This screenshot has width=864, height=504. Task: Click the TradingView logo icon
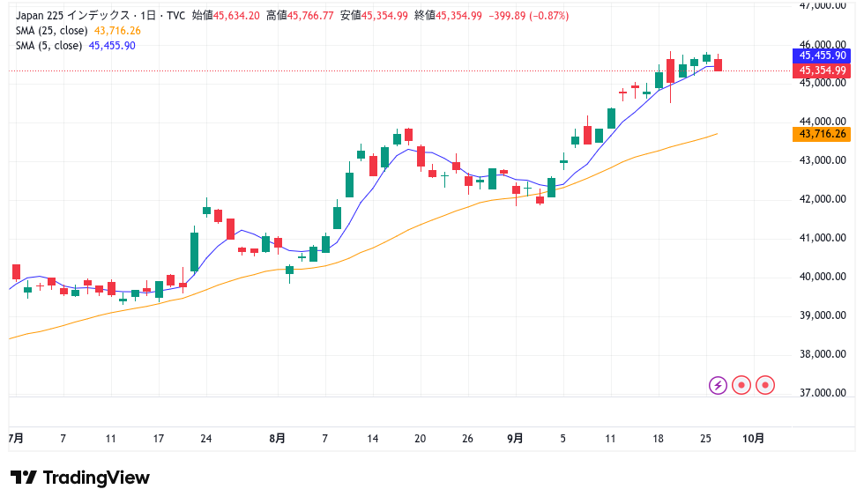point(24,478)
